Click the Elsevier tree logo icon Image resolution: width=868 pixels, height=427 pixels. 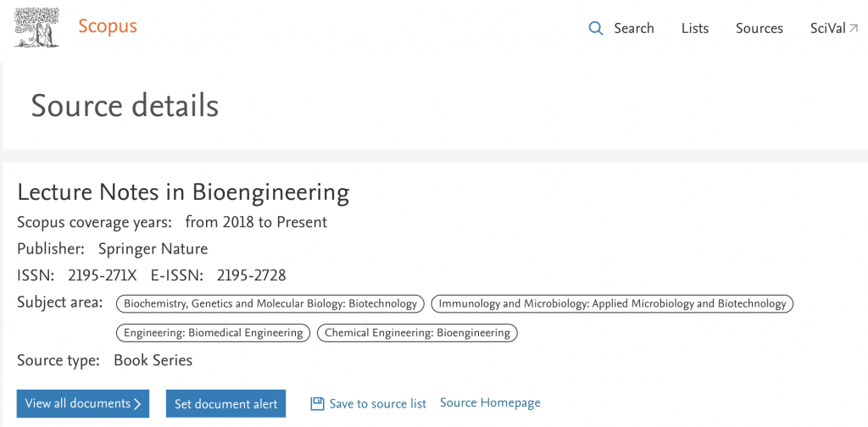37,27
